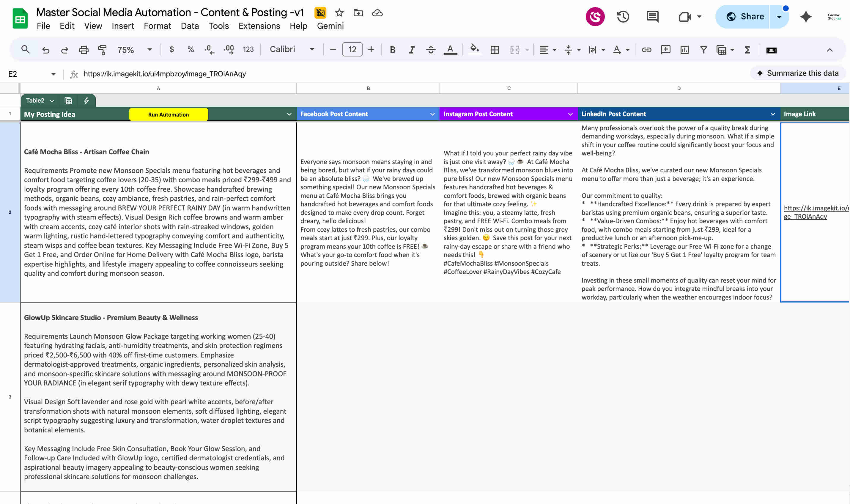
Task: Open the functions sigma menu
Action: coord(747,50)
